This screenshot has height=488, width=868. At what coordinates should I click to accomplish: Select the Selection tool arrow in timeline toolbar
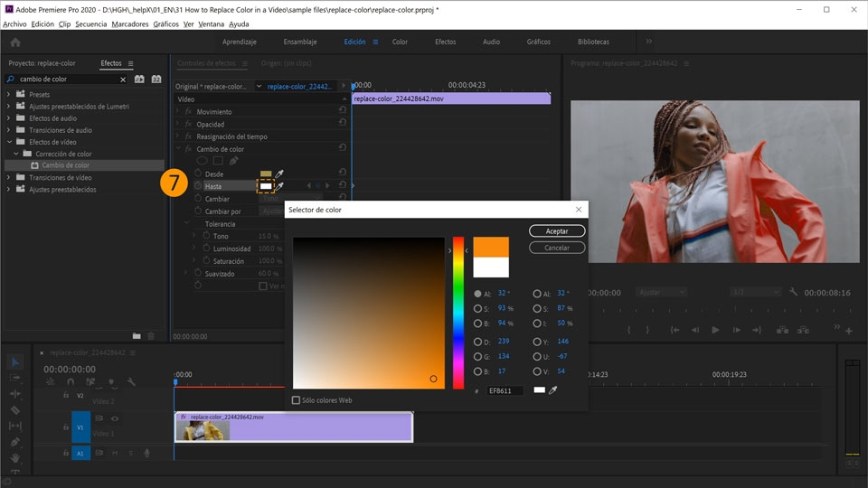[15, 361]
